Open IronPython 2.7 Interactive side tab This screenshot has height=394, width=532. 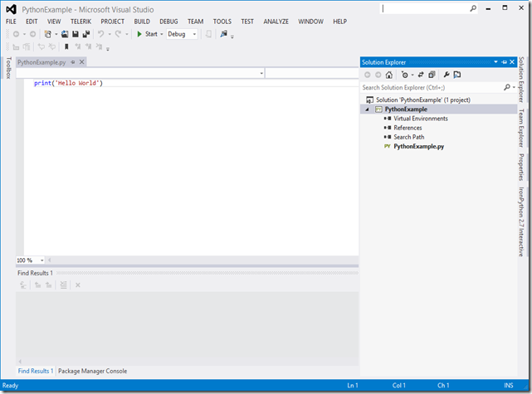click(521, 221)
